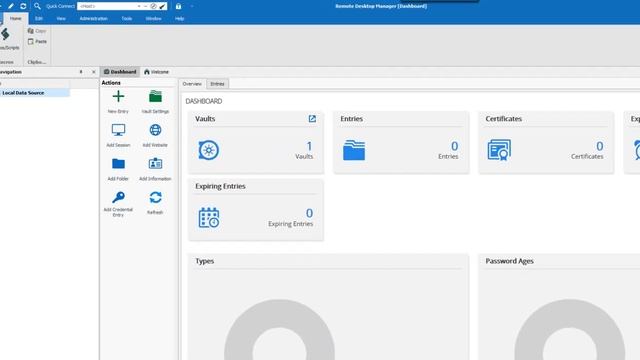
Task: Click the Certificates count value 0
Action: pos(600,146)
